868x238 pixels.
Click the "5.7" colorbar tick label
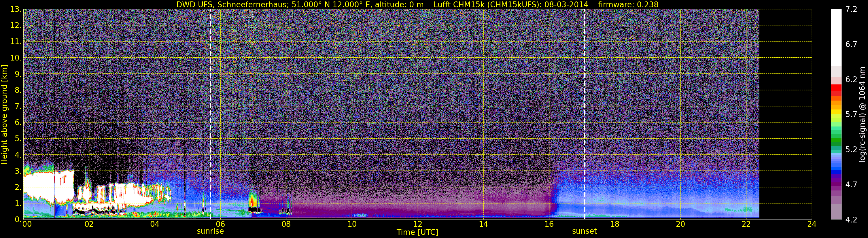coord(851,115)
